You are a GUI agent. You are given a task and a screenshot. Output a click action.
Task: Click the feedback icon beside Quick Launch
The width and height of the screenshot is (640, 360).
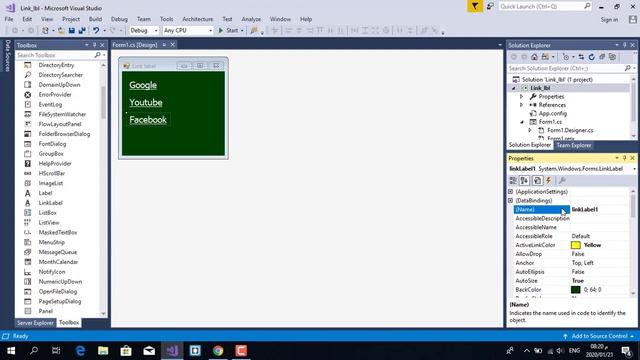point(490,6)
